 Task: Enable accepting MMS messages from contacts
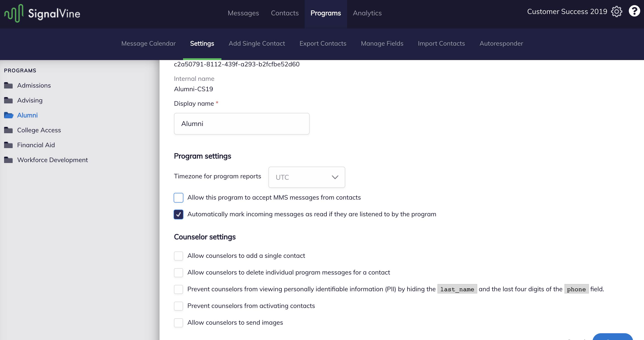(x=179, y=198)
